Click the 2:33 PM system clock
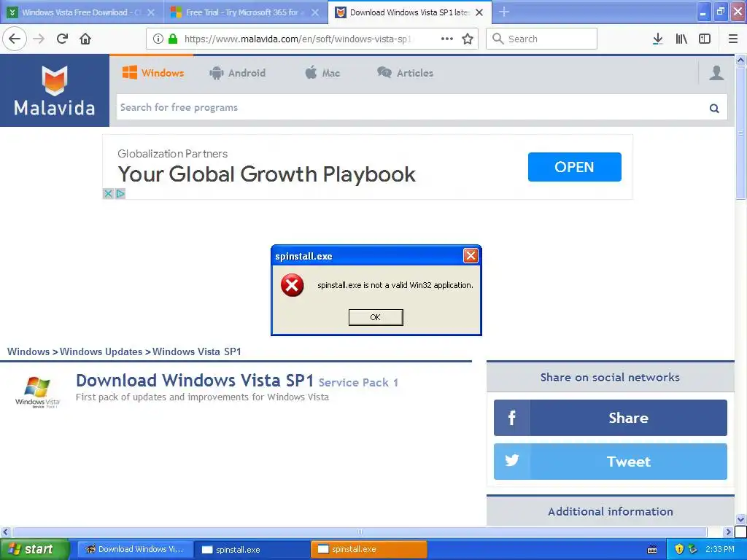The height and width of the screenshot is (560, 747). pos(720,549)
